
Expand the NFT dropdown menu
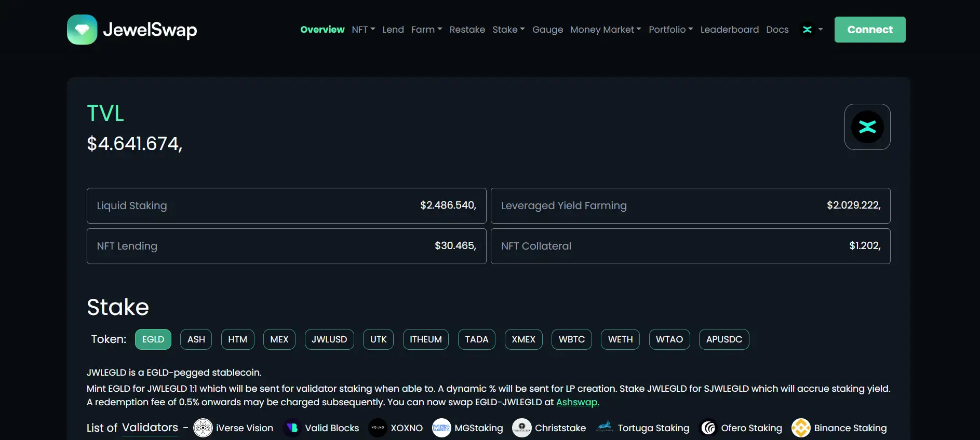(x=363, y=30)
